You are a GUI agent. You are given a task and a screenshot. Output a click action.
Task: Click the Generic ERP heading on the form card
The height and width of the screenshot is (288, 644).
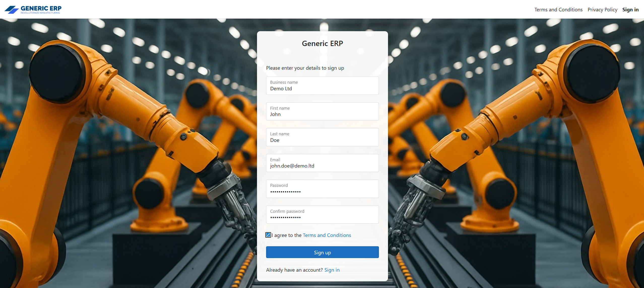pos(322,44)
